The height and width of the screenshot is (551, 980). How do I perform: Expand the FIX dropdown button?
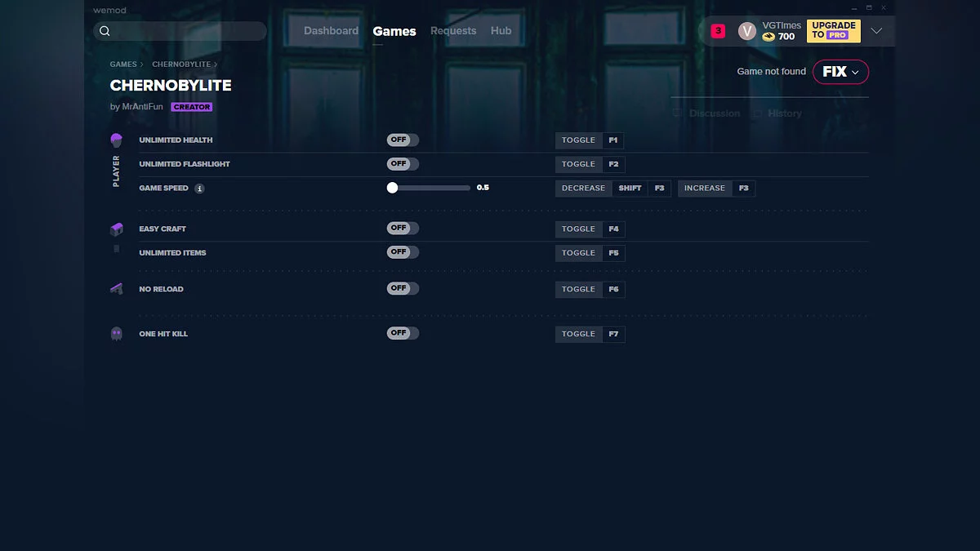[x=840, y=72]
